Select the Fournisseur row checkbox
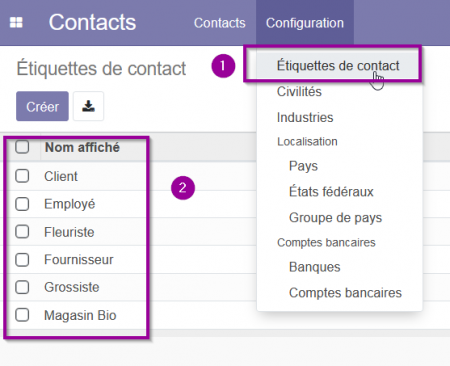This screenshot has width=450, height=366. [x=22, y=260]
